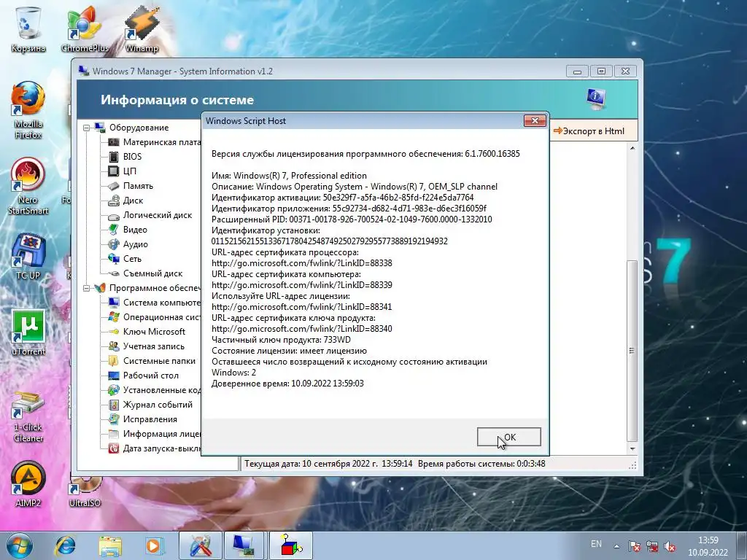Select the Исправления icon
747x560 pixels.
click(x=113, y=419)
